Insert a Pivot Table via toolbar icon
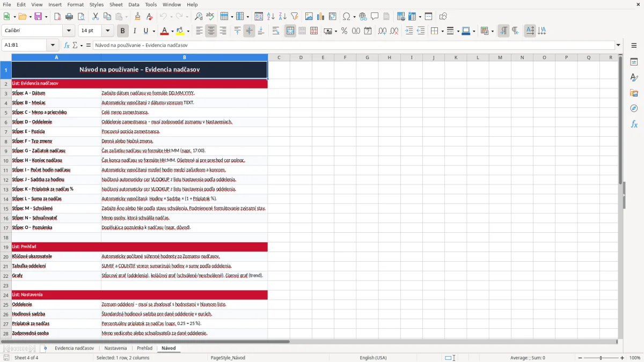This screenshot has width=644, height=362. pos(333,17)
